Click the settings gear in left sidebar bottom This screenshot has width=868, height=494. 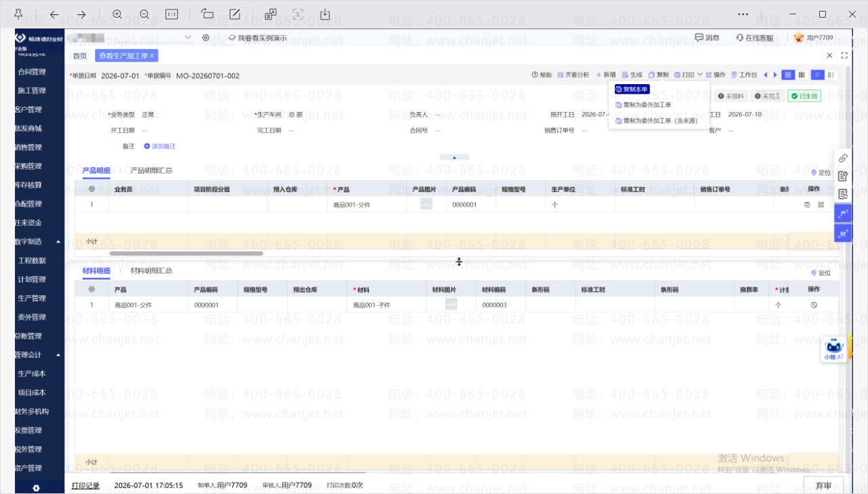(x=36, y=487)
